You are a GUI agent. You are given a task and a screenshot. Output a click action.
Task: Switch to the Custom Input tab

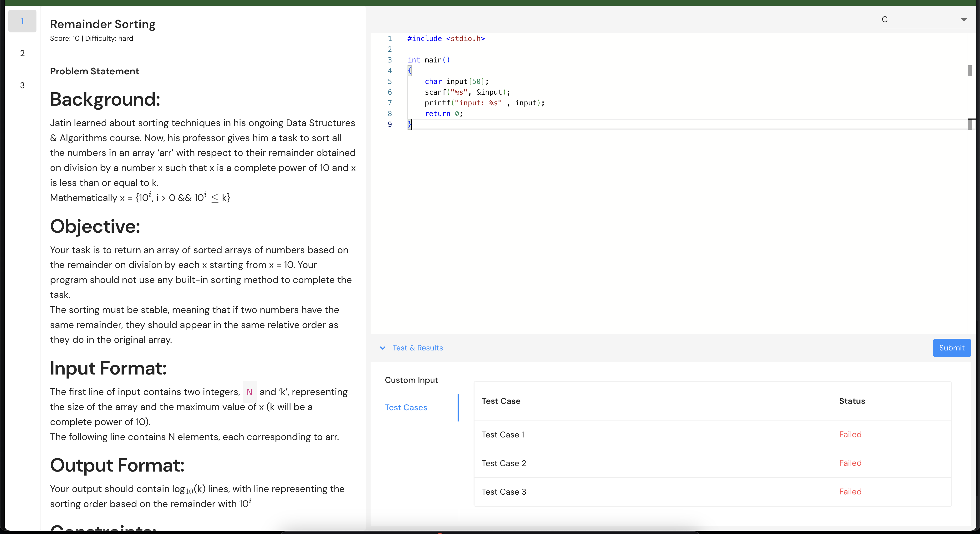point(411,380)
